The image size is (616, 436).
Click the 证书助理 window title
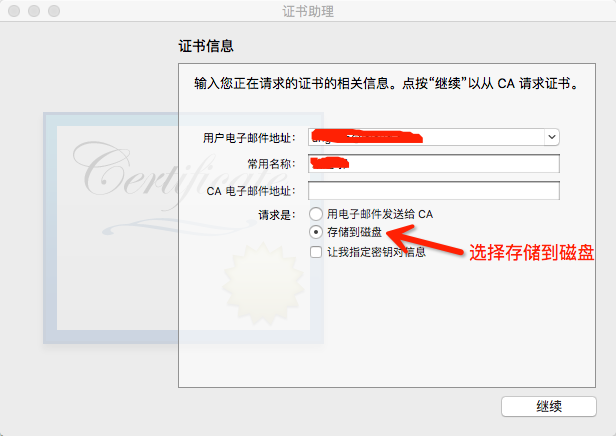click(x=308, y=11)
